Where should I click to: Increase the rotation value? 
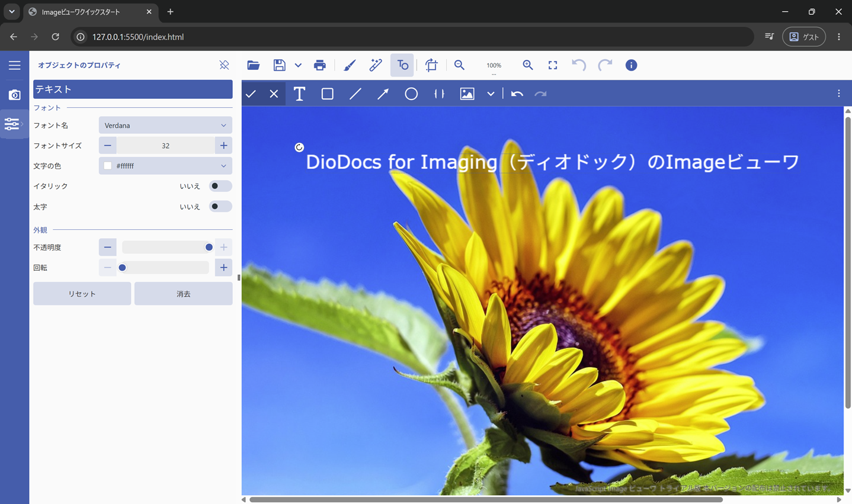[x=223, y=268]
